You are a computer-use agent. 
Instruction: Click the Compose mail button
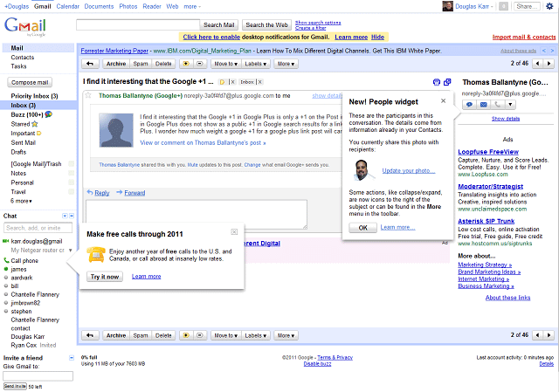pos(30,82)
